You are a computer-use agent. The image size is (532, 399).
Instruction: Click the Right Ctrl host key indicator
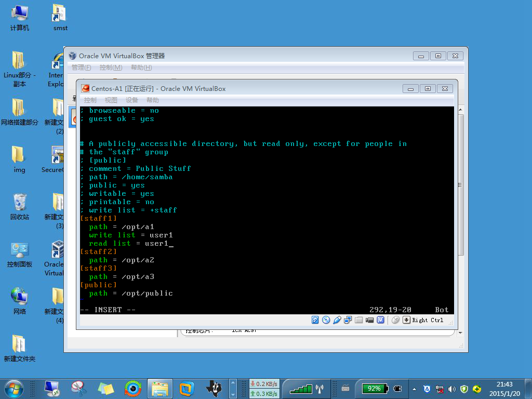point(423,320)
